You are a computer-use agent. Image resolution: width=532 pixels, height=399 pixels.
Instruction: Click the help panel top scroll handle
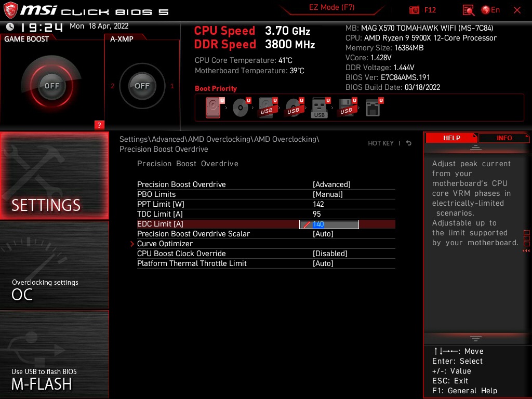pyautogui.click(x=476, y=147)
